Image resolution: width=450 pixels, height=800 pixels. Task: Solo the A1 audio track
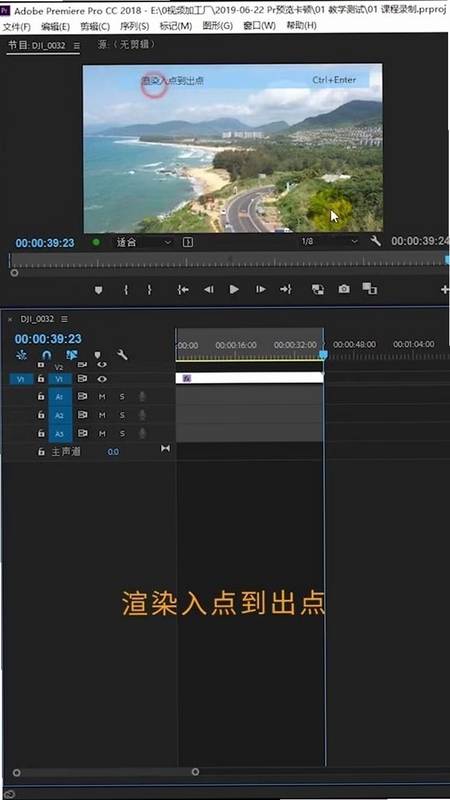point(122,396)
